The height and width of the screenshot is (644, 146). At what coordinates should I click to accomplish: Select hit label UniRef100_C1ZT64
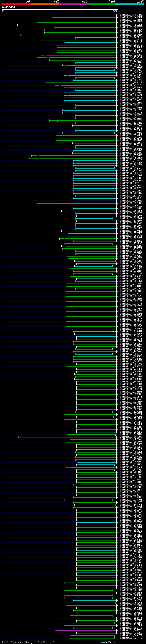(131, 218)
